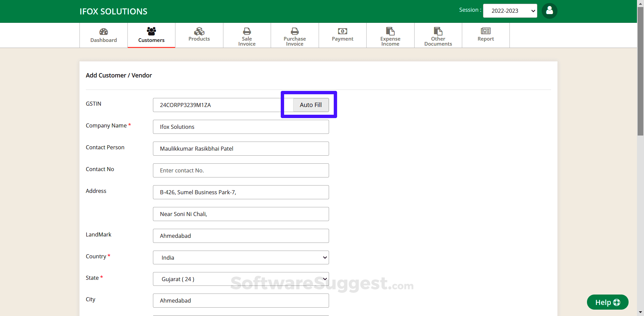
Task: Focus the Contact Person field
Action: (241, 149)
